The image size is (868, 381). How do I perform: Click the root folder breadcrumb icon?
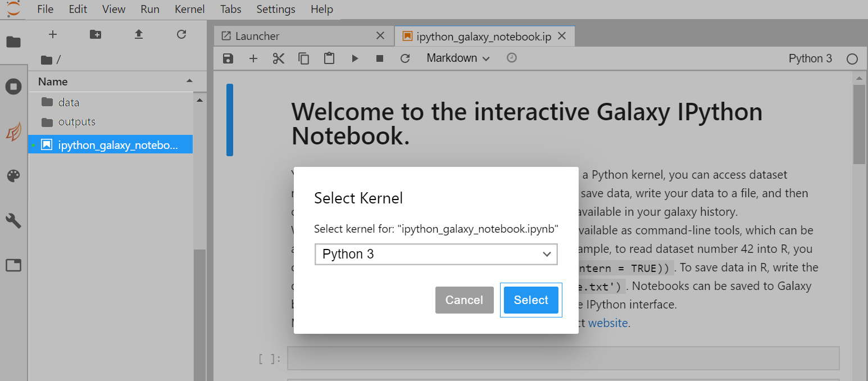[x=47, y=60]
